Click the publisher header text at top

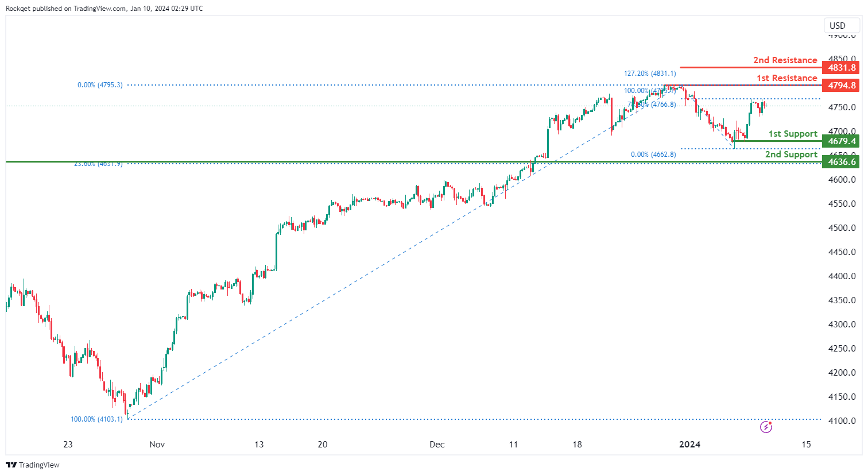click(x=104, y=9)
